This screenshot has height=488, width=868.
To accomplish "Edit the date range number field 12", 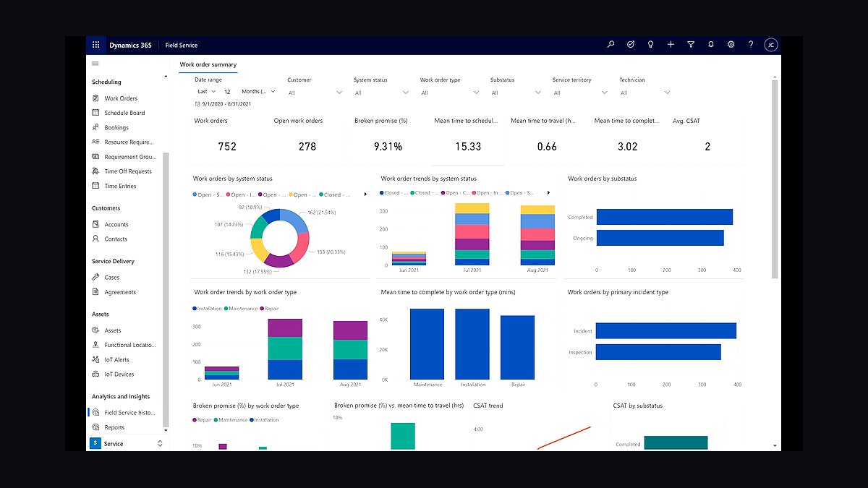I will point(228,92).
